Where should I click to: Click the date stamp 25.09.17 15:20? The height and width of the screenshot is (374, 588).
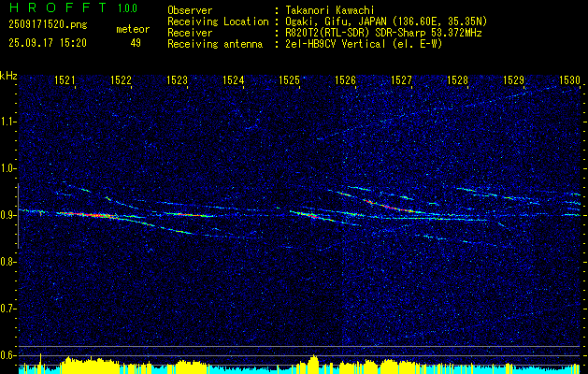48,43
